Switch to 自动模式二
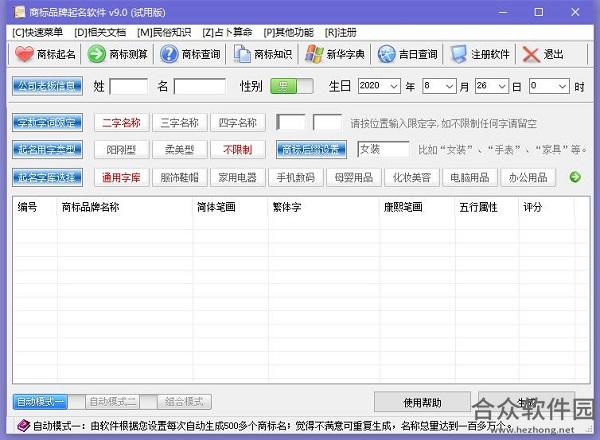The height and width of the screenshot is (440, 600). 112,402
